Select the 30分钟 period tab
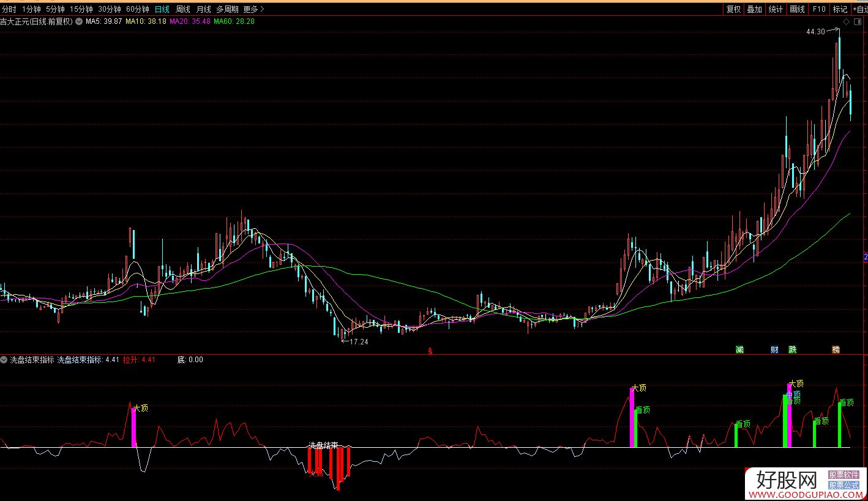This screenshot has width=868, height=501. [110, 9]
